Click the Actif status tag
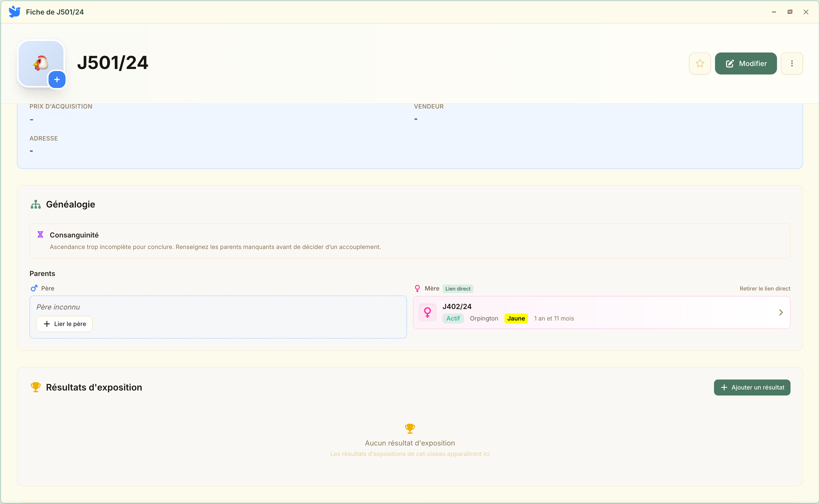This screenshot has width=820, height=504. pyautogui.click(x=453, y=318)
